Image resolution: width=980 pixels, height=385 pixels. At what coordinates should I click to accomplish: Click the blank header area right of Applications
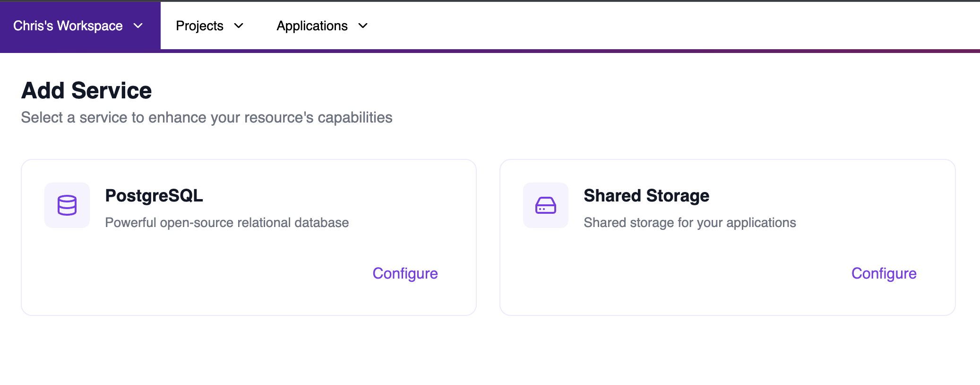point(662,26)
